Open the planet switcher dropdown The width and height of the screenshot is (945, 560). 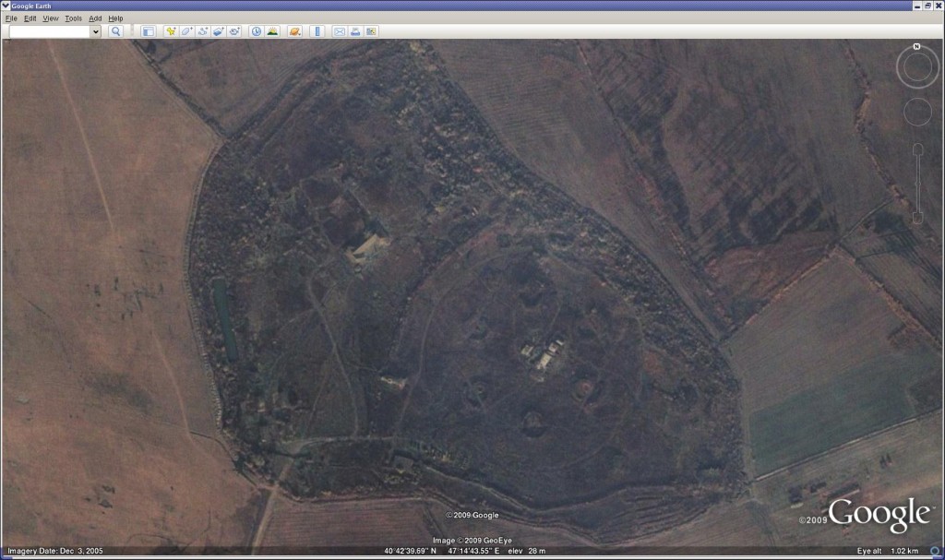(294, 31)
